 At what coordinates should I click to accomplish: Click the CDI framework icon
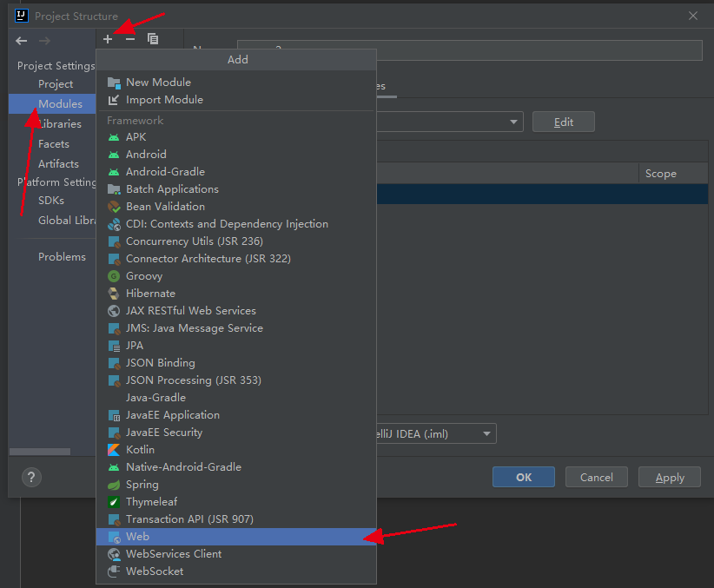coord(114,224)
